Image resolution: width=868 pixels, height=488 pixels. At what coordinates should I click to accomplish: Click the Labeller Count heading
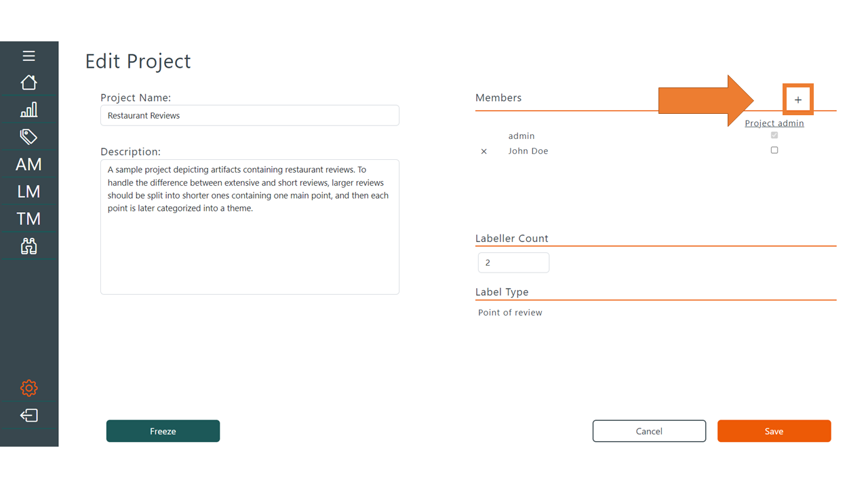coord(512,239)
